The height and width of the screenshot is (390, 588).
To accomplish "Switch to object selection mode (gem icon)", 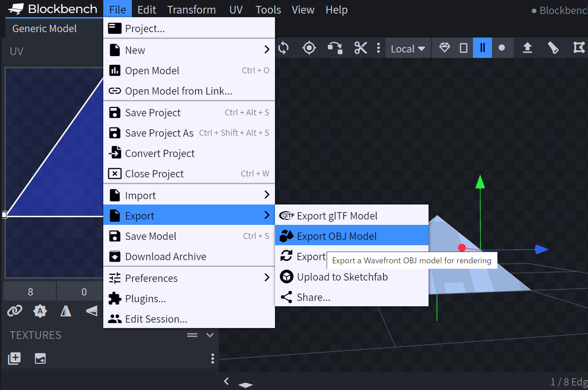I will pos(444,48).
